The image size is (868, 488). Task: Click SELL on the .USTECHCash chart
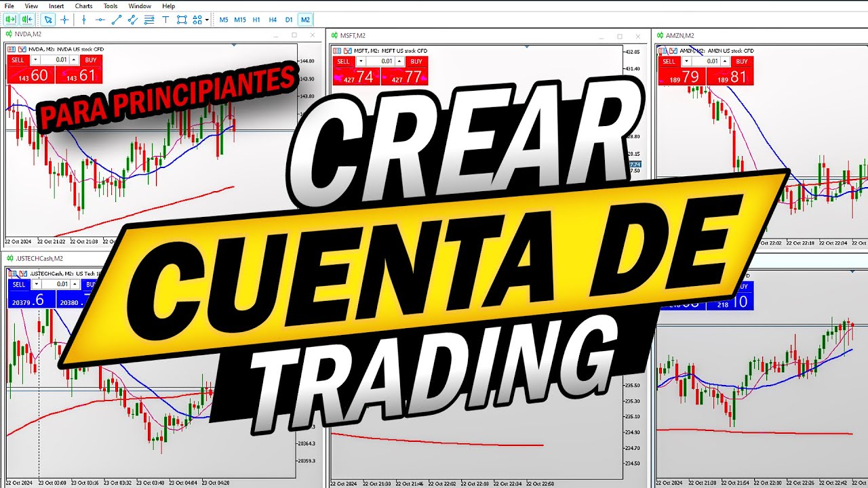point(19,285)
